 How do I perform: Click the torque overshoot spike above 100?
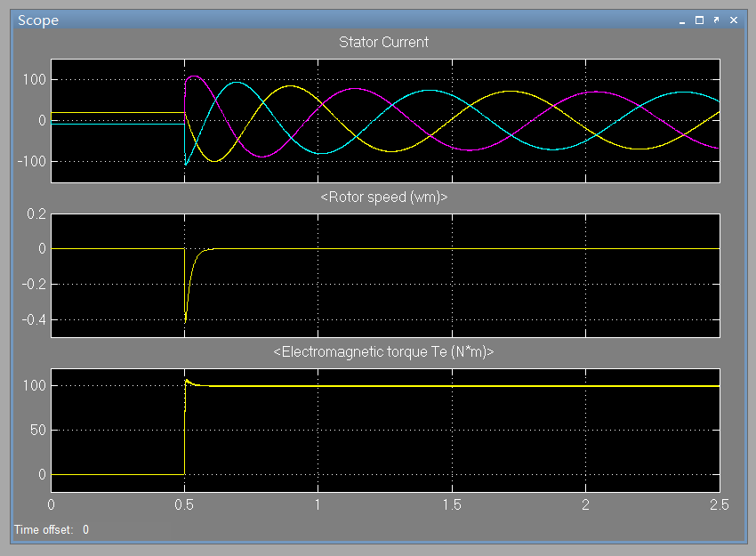tap(187, 381)
